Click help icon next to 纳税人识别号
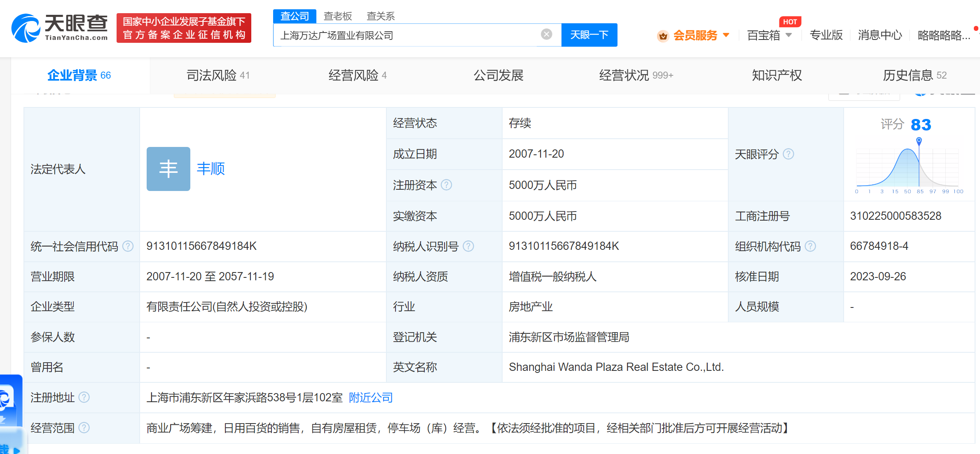Image resolution: width=980 pixels, height=454 pixels. (468, 246)
